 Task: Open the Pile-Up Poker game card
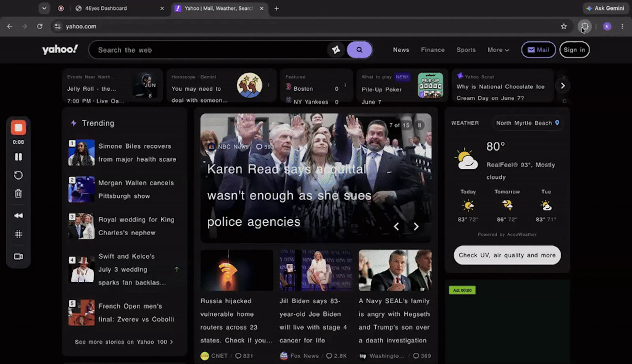[x=403, y=86]
